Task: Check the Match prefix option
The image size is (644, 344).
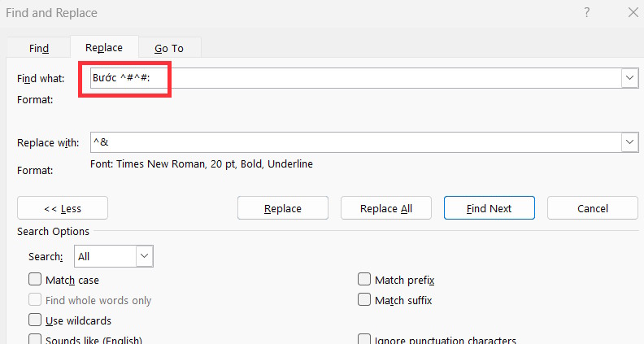Action: (x=364, y=280)
